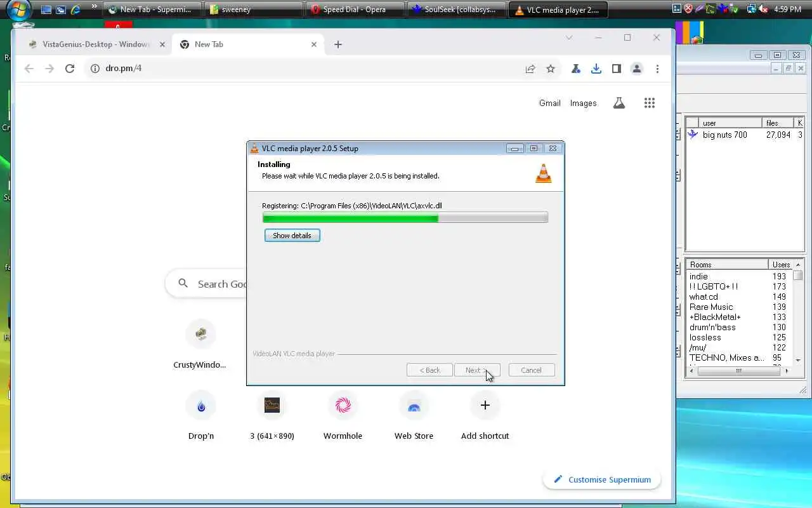Click SoulSeek rooms list scroll down arrow
The image size is (812, 508).
798,361
